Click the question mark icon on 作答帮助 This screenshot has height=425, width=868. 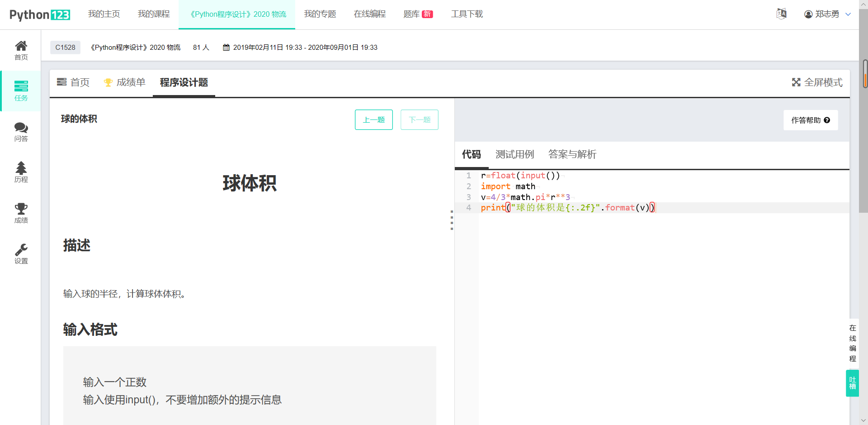click(x=827, y=120)
